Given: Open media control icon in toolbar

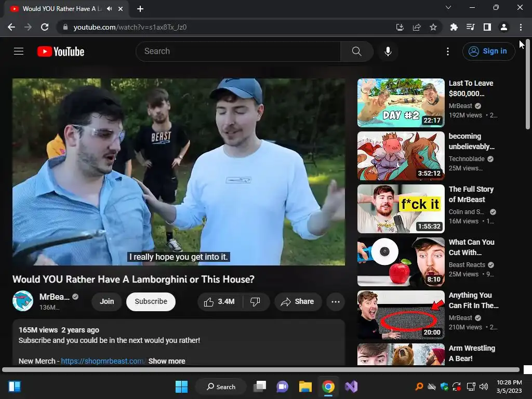Looking at the screenshot, I should (x=471, y=27).
